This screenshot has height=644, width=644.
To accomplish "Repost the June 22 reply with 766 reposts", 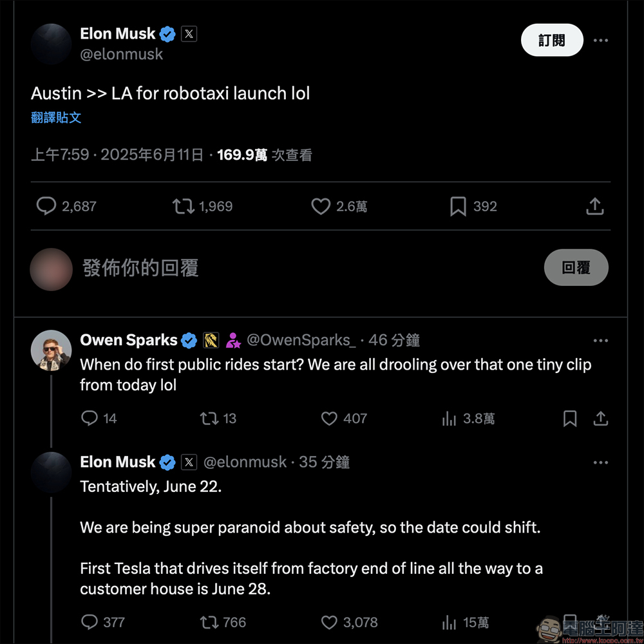I will tap(209, 622).
